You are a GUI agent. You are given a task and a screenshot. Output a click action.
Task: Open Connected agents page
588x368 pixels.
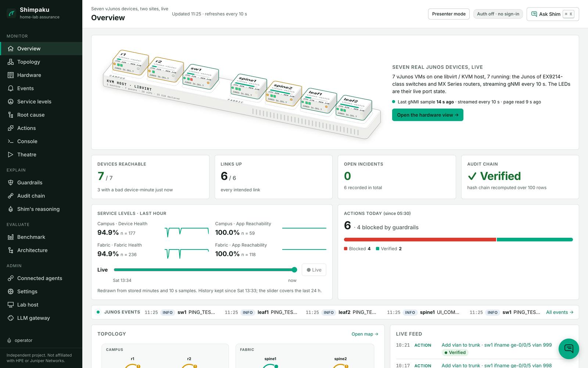[x=41, y=278]
